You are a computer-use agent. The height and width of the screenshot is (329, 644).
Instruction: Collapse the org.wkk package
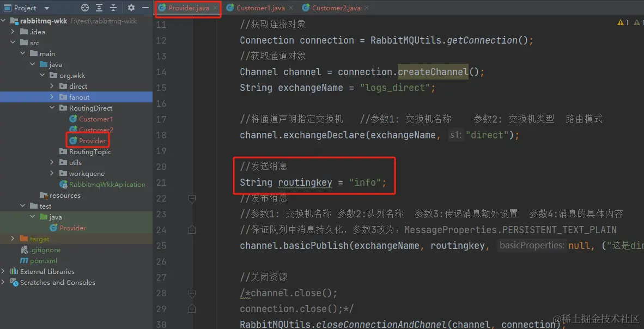(x=42, y=76)
